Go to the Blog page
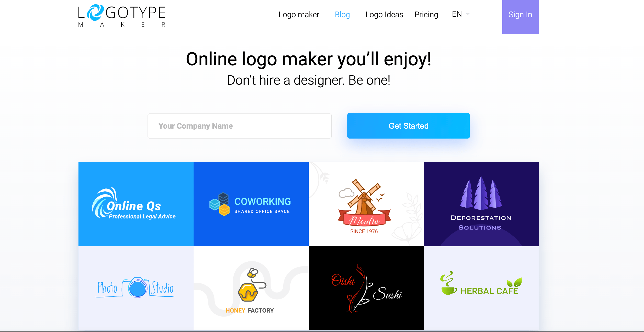The height and width of the screenshot is (332, 644). pyautogui.click(x=342, y=14)
